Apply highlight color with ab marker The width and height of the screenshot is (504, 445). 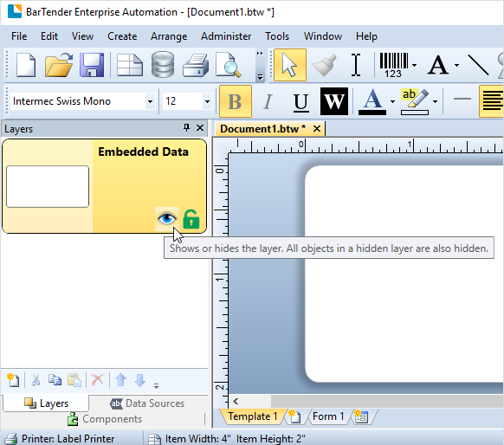tap(414, 102)
